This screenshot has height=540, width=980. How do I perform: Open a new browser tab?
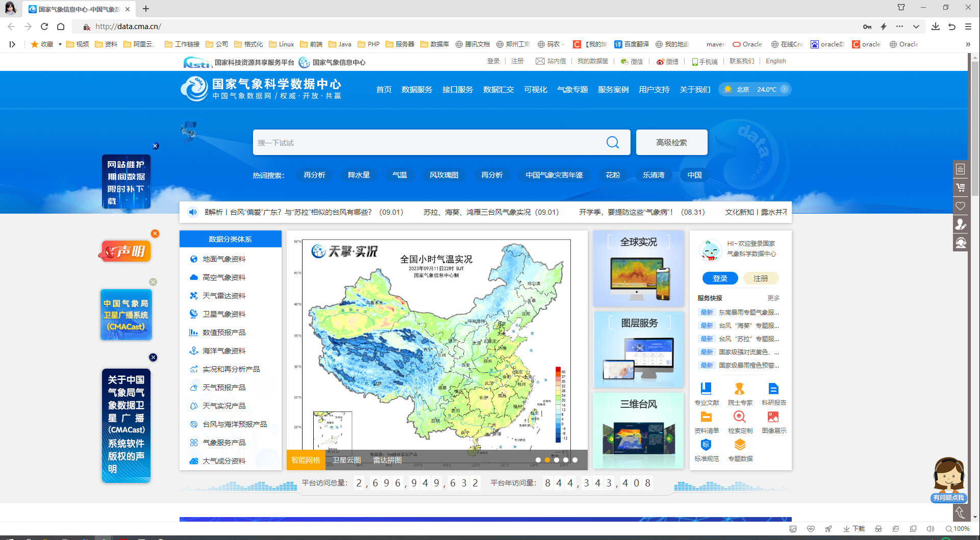[x=146, y=9]
